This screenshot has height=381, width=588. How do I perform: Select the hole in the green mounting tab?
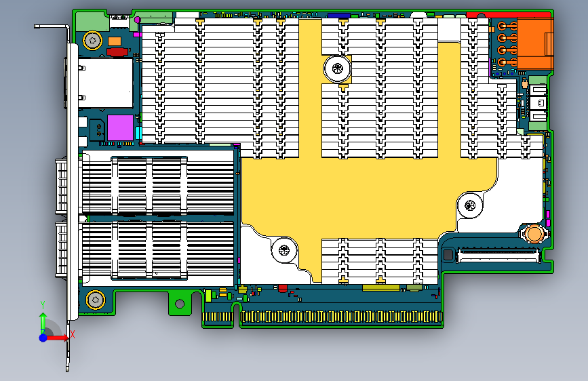pos(180,303)
